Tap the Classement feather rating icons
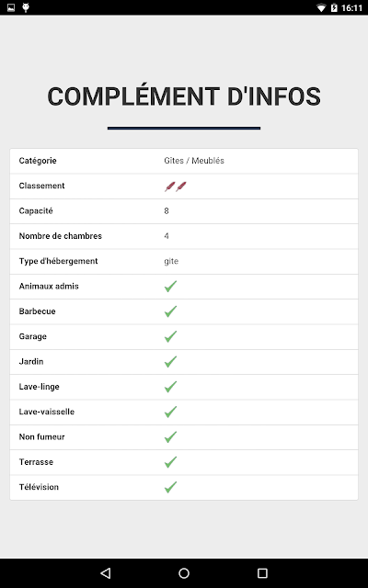 176,186
